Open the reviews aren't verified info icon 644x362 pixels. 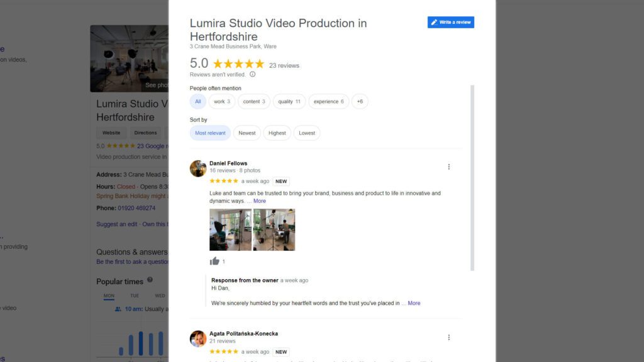coord(253,74)
